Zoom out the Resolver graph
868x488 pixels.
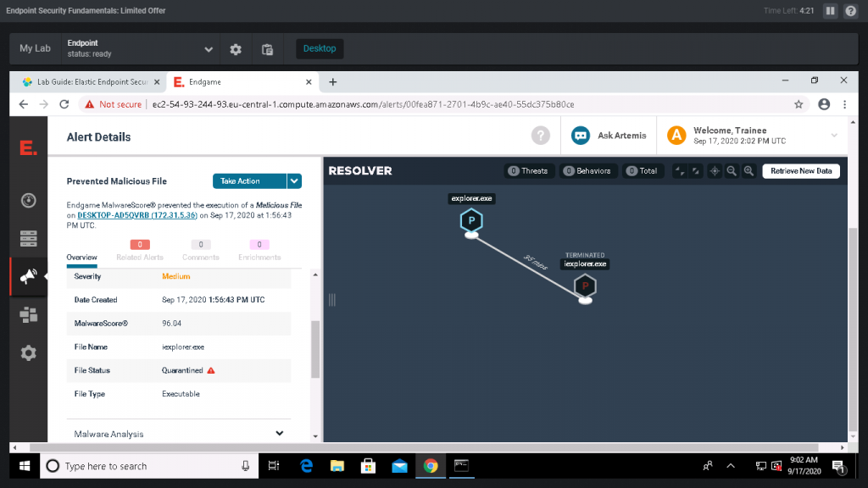click(x=732, y=171)
